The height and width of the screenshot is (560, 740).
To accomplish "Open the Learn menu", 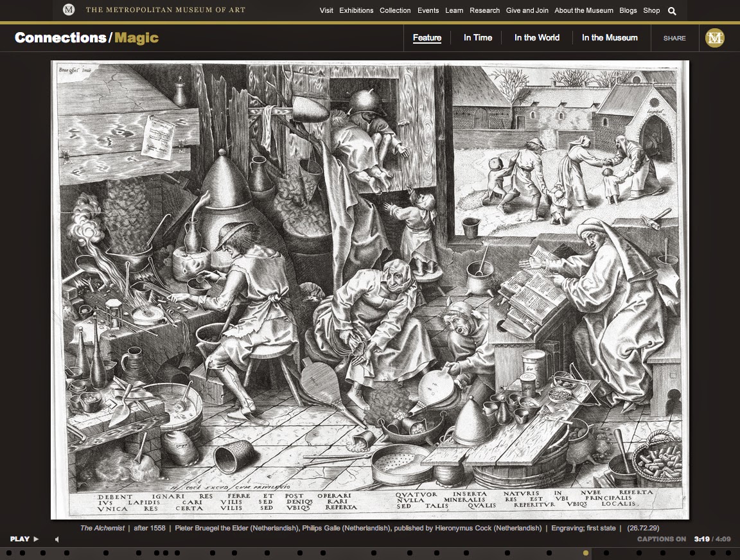I will click(454, 10).
